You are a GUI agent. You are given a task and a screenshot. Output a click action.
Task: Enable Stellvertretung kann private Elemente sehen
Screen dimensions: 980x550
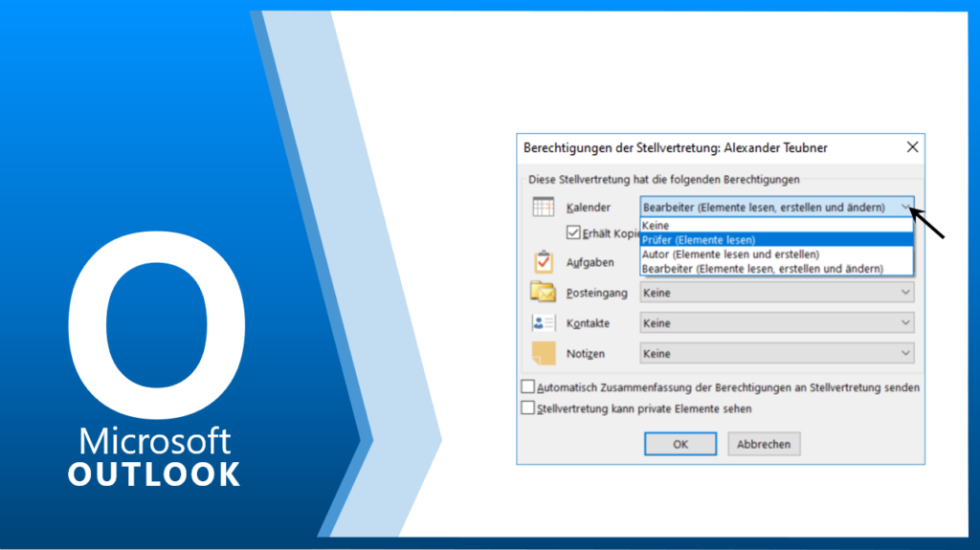click(x=528, y=408)
